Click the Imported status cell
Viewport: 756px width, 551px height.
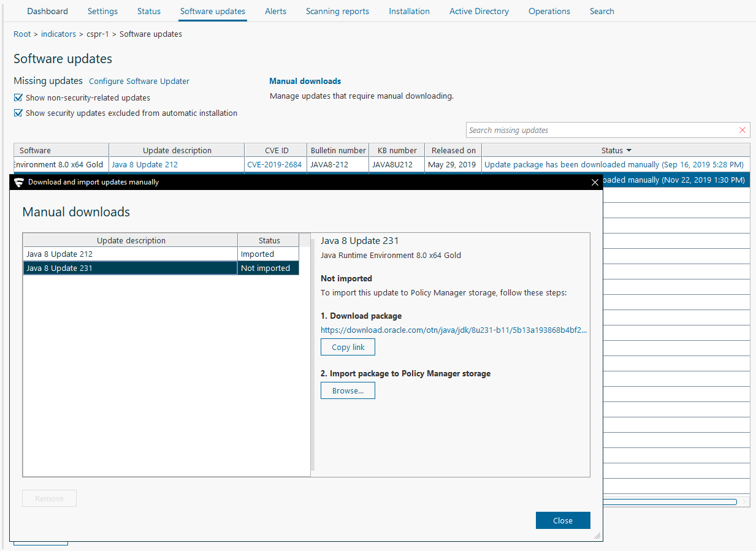point(269,254)
